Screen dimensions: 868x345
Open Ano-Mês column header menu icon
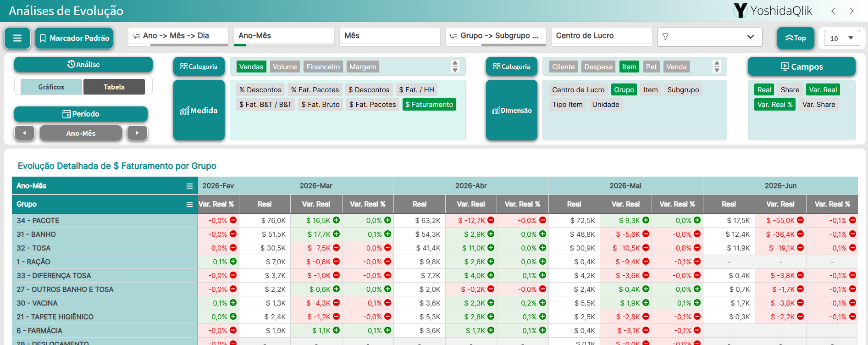(189, 186)
